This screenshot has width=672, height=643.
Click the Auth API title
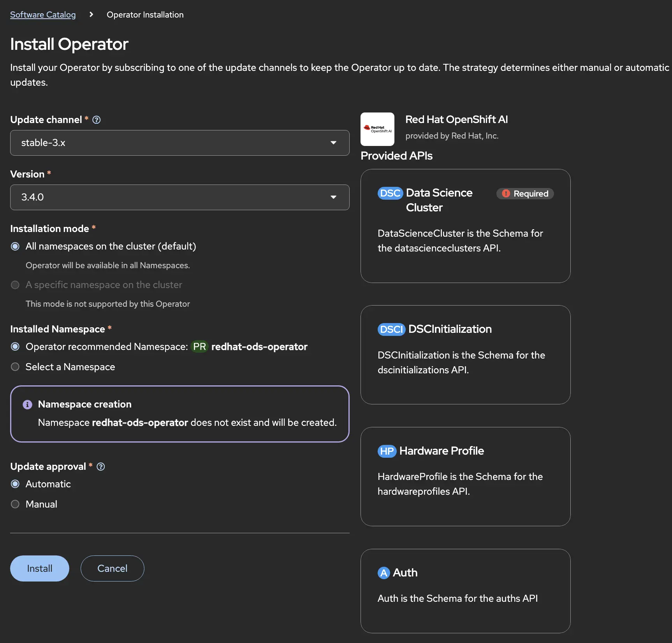(x=405, y=573)
